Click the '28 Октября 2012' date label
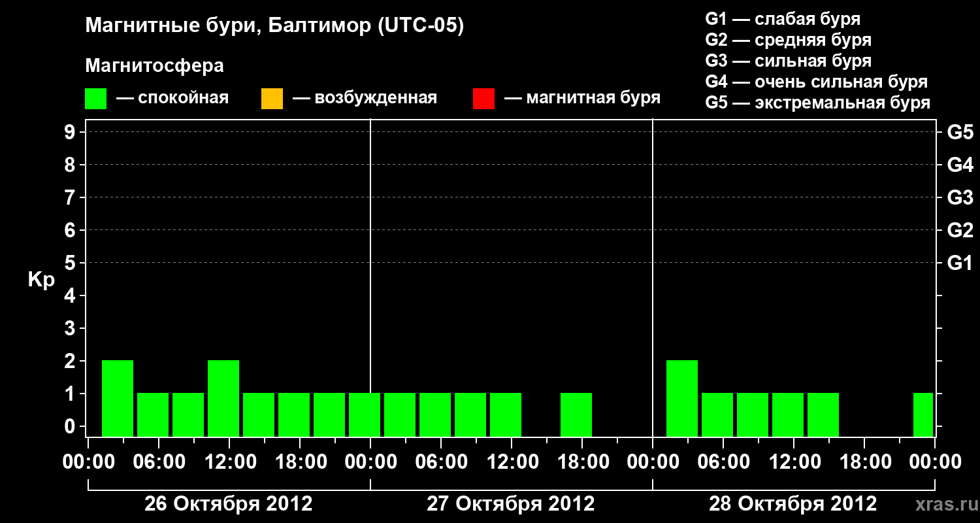The height and width of the screenshot is (523, 980). (x=793, y=504)
